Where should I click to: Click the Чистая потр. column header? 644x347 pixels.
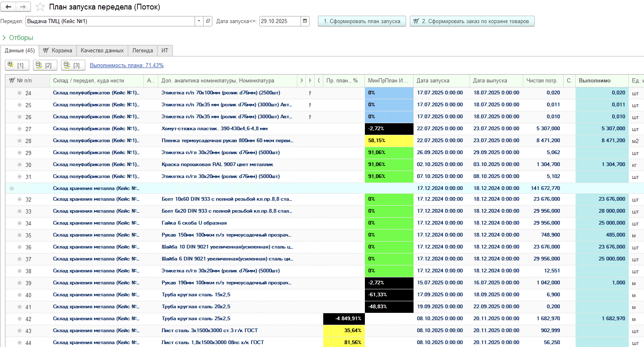click(543, 81)
